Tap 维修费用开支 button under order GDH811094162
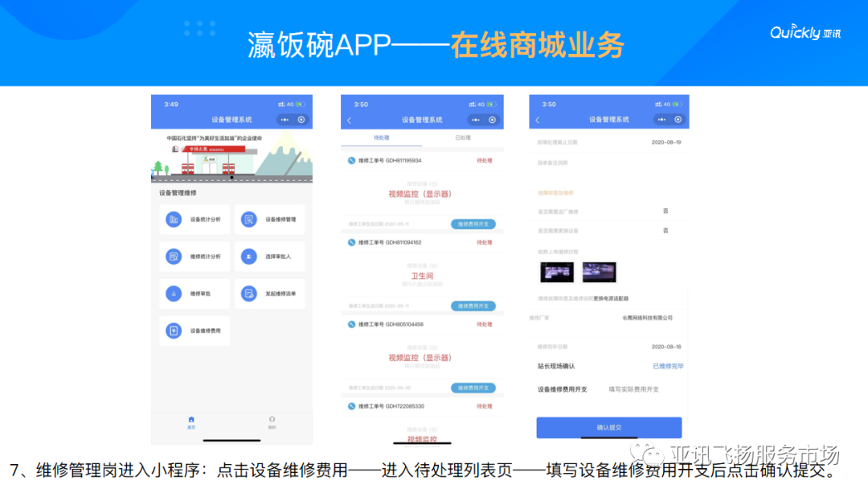Viewport: 868px width, 493px height. [x=473, y=306]
